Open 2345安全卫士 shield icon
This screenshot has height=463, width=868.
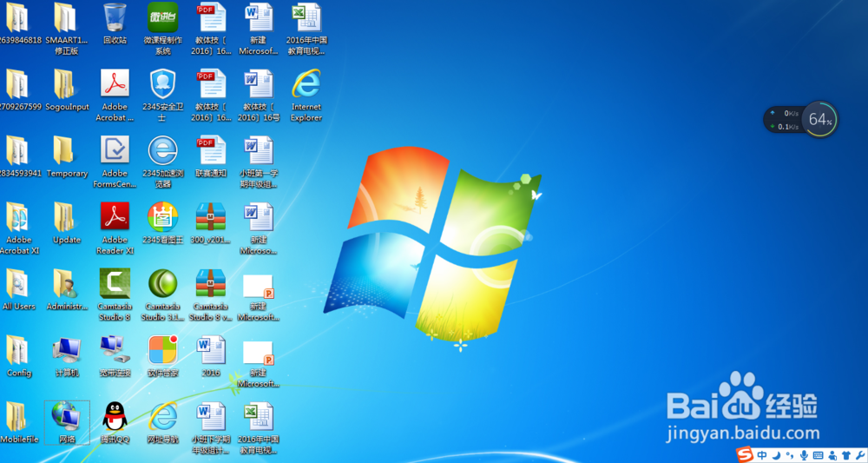[x=163, y=96]
